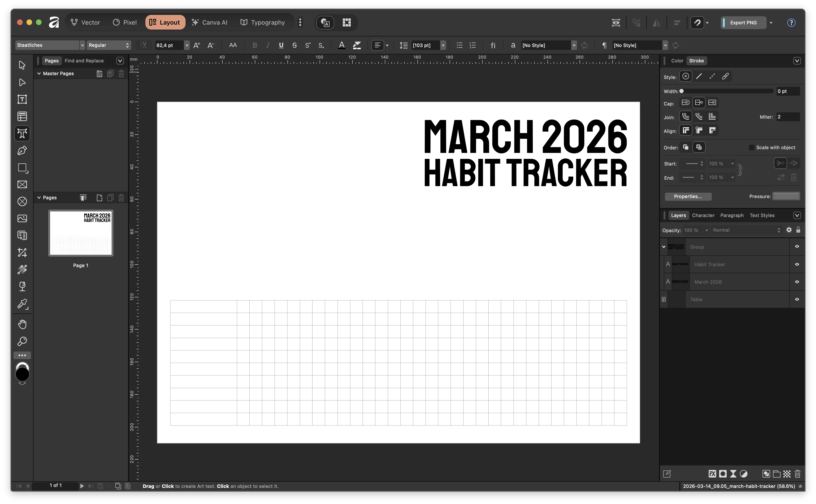Hide the Habit Tracker text layer
816x504 pixels.
pyautogui.click(x=797, y=264)
